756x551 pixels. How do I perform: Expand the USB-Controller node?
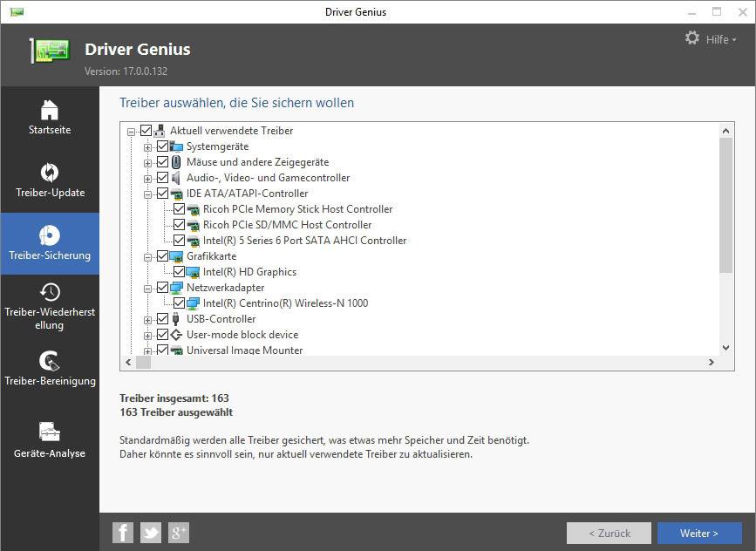pos(147,320)
